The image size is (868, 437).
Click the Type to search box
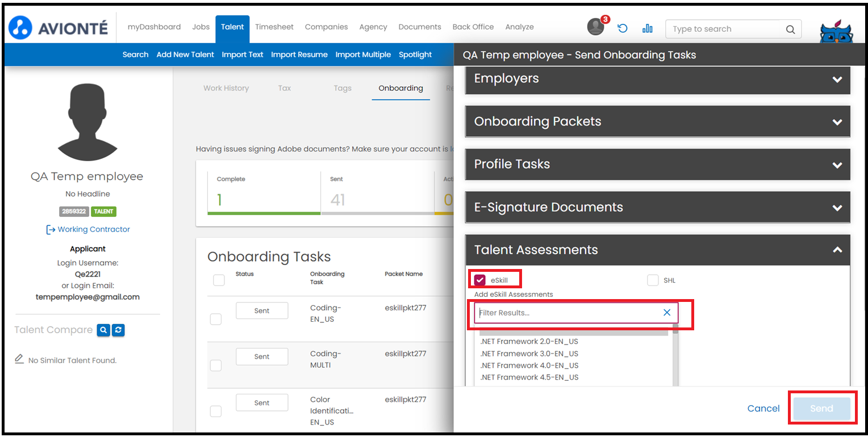(x=733, y=29)
